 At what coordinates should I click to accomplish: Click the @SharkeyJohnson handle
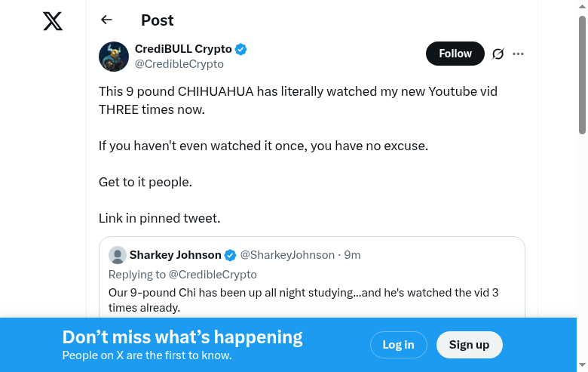pyautogui.click(x=287, y=255)
